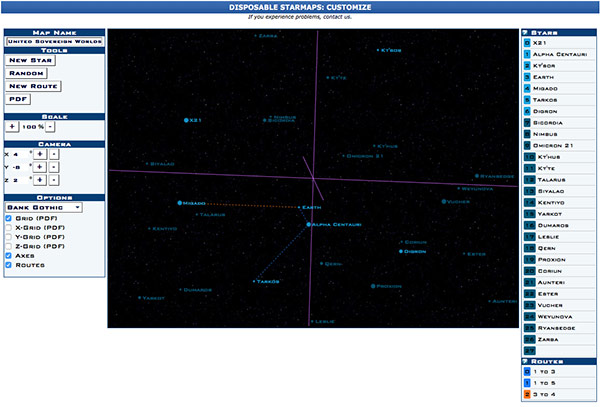Viewport: 600px width, 407px height.
Task: Click the blue badge of route 1 to 5
Action: pos(527,383)
